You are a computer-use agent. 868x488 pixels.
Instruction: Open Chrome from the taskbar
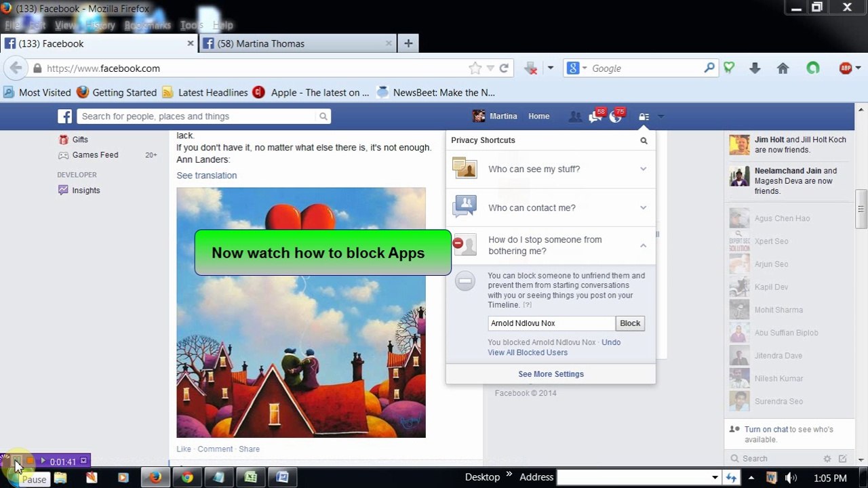tap(186, 477)
